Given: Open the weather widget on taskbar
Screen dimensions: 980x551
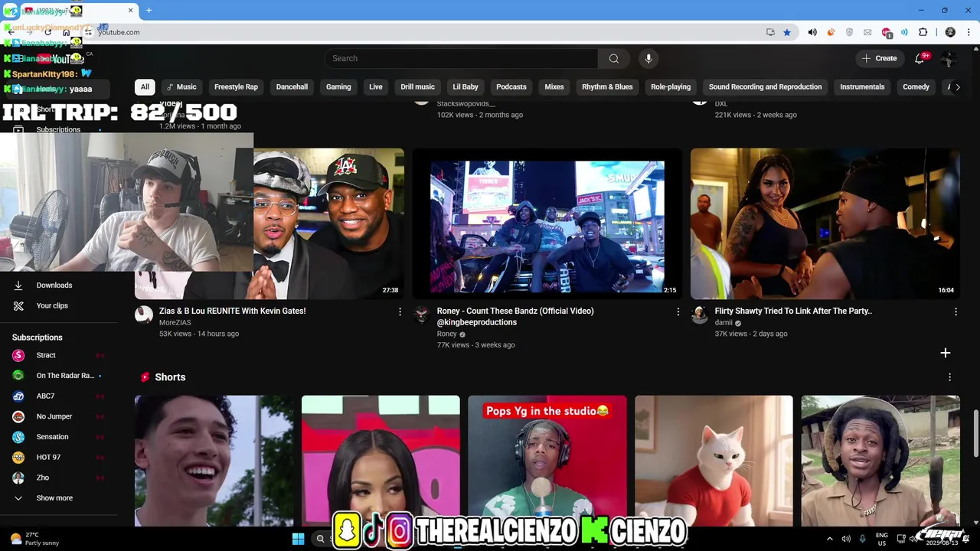Looking at the screenshot, I should pyautogui.click(x=34, y=539).
